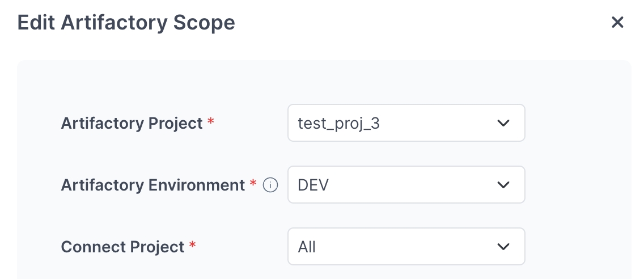Click the red asterisk after Artifactory Environment

click(x=253, y=184)
